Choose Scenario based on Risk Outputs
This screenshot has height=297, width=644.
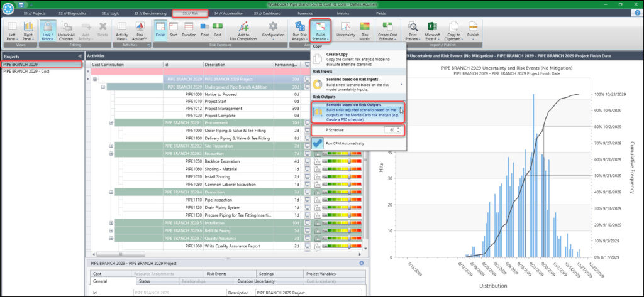click(x=358, y=112)
